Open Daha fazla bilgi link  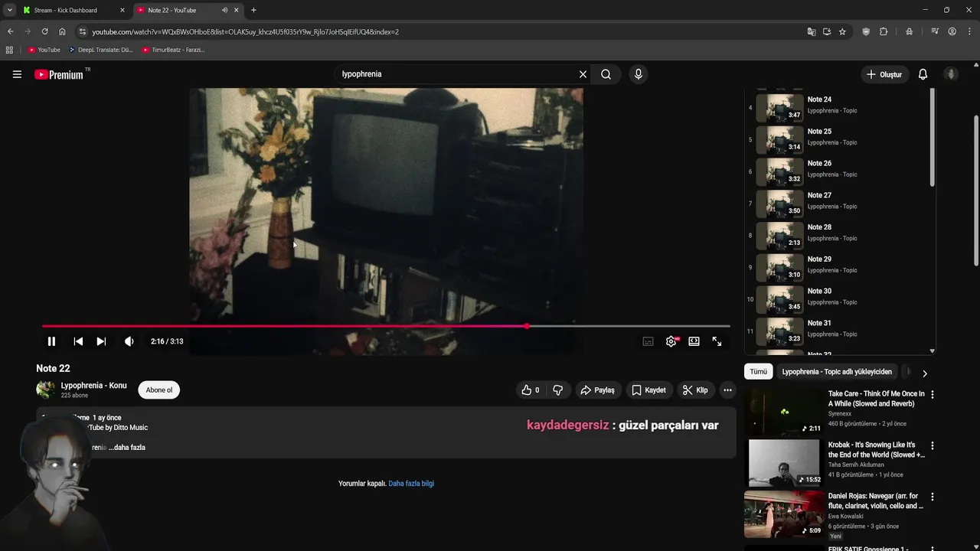(x=411, y=484)
